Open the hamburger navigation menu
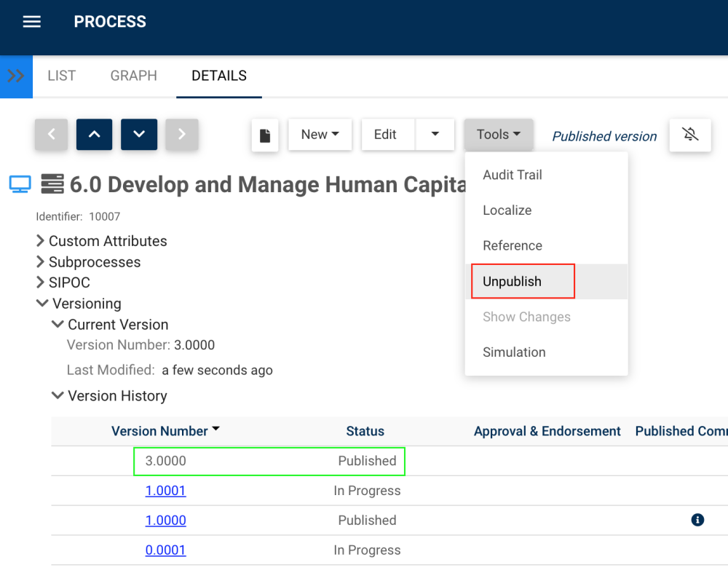 31,22
